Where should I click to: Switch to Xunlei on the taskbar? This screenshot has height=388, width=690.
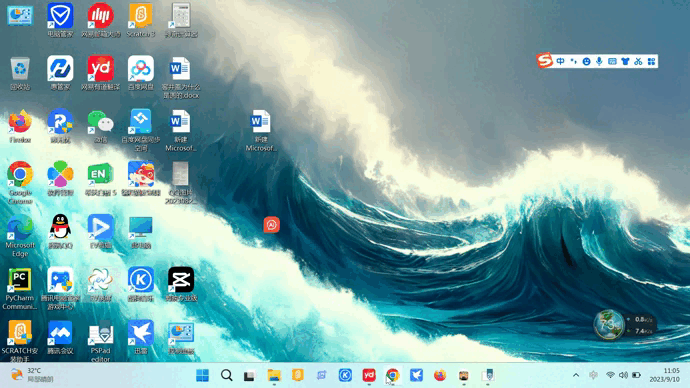(x=416, y=375)
